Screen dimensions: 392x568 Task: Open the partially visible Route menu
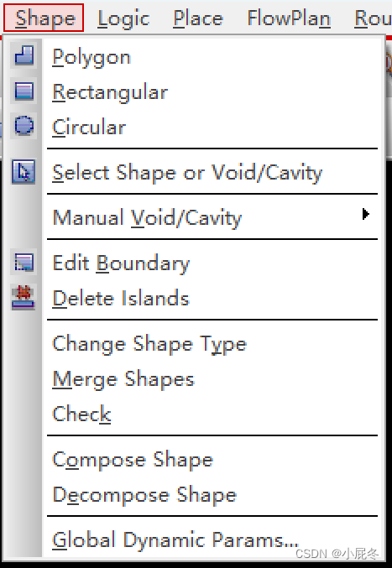(374, 18)
